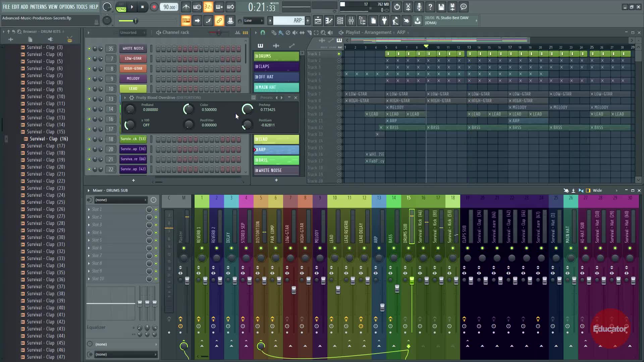Screen dimensions: 644x362
Task: Click the Save project floppy icon
Action: tap(441, 7)
